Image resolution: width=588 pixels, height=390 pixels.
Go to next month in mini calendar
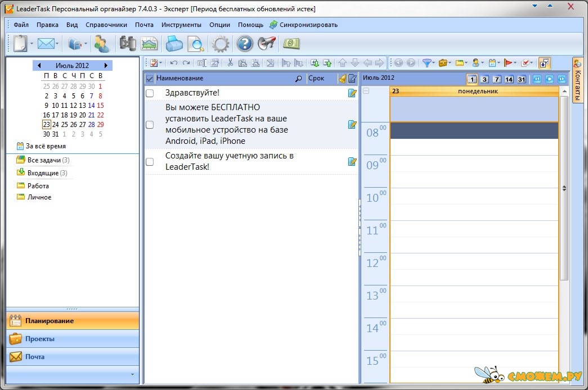[106, 66]
